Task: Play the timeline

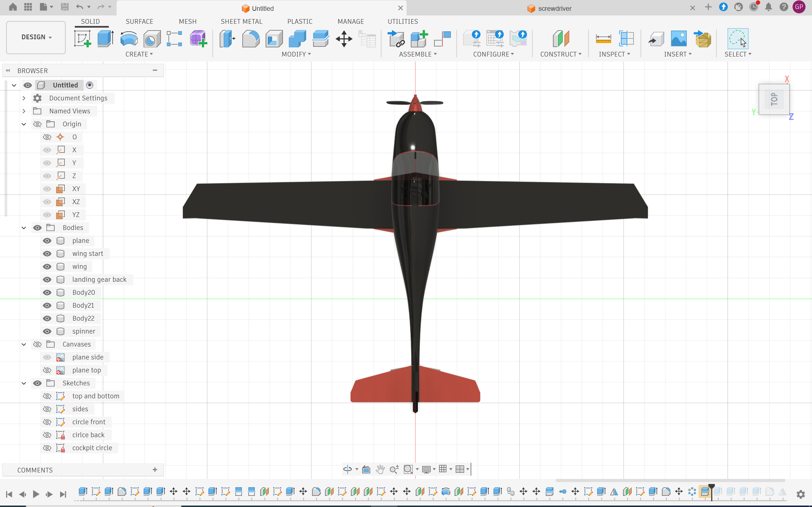Action: coord(36,494)
